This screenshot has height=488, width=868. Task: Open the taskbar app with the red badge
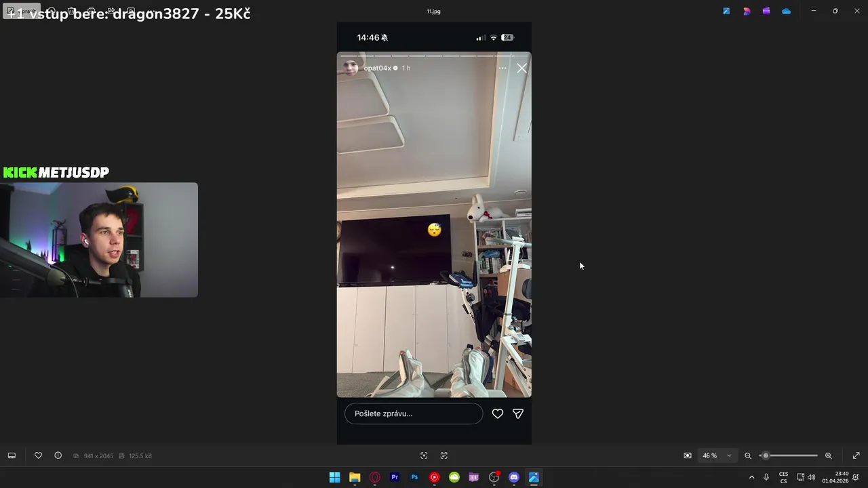(494, 477)
